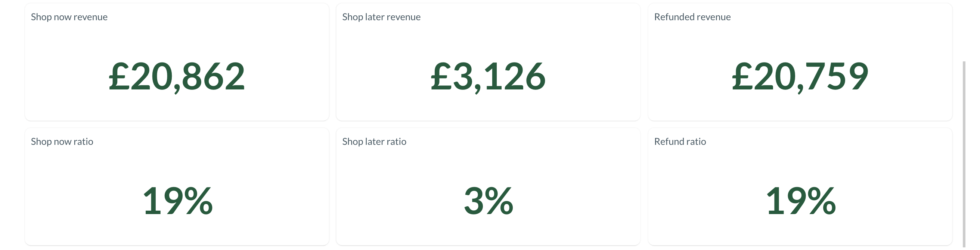Click the Shop later revenue card title
Viewport: 980px width, 250px height.
pos(381,17)
